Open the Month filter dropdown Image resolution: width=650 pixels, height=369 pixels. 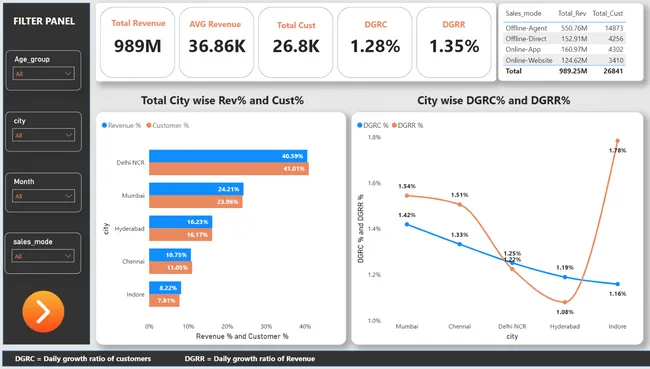(x=44, y=196)
